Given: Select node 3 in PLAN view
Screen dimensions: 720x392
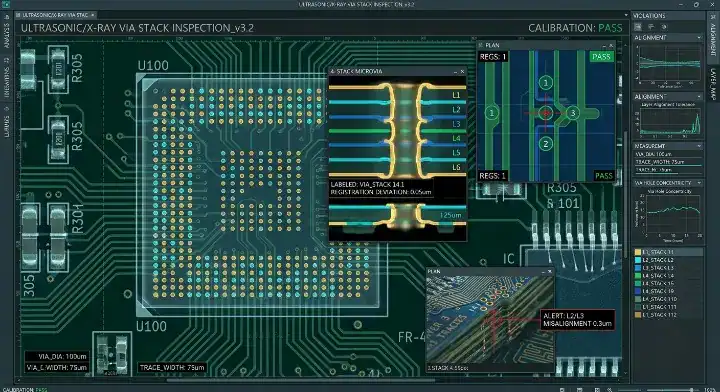Looking at the screenshot, I should pos(573,113).
